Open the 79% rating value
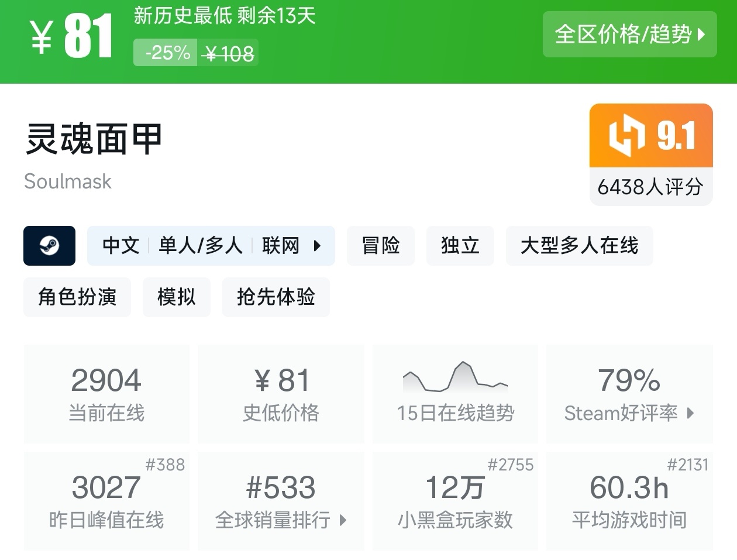The image size is (737, 560). [x=629, y=380]
